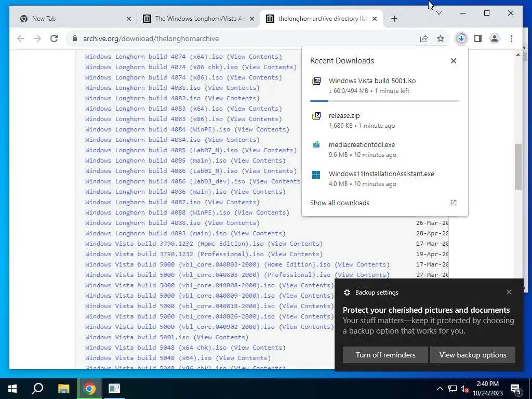This screenshot has height=399, width=532.
Task: Click Turn off reminders button
Action: click(385, 355)
